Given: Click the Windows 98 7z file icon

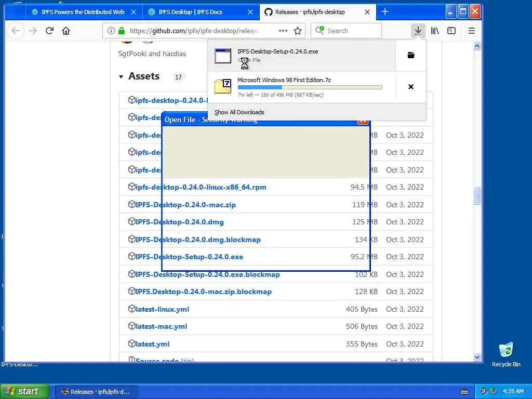Looking at the screenshot, I should click(223, 86).
